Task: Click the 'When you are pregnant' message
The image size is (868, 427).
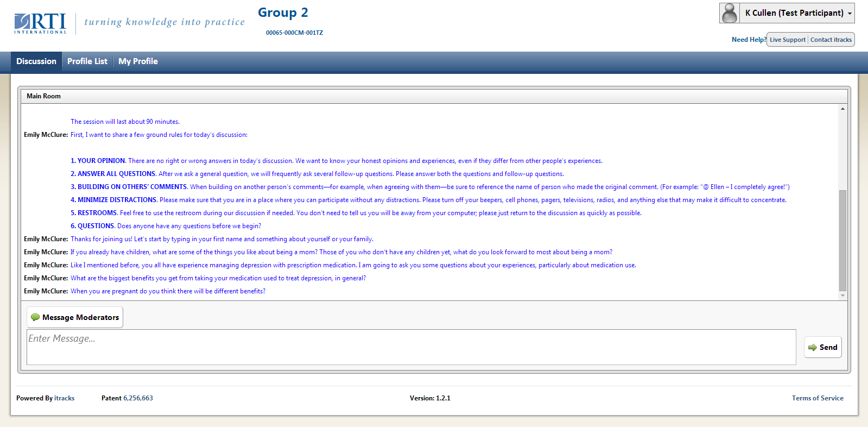Action: pyautogui.click(x=168, y=291)
